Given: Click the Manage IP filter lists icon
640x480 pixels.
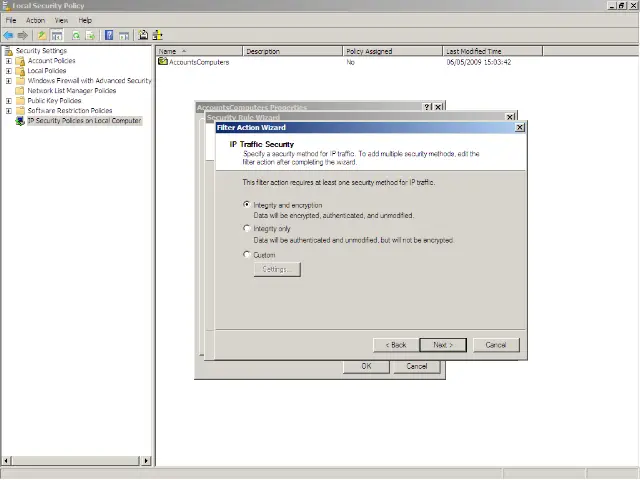Looking at the screenshot, I should [x=158, y=35].
